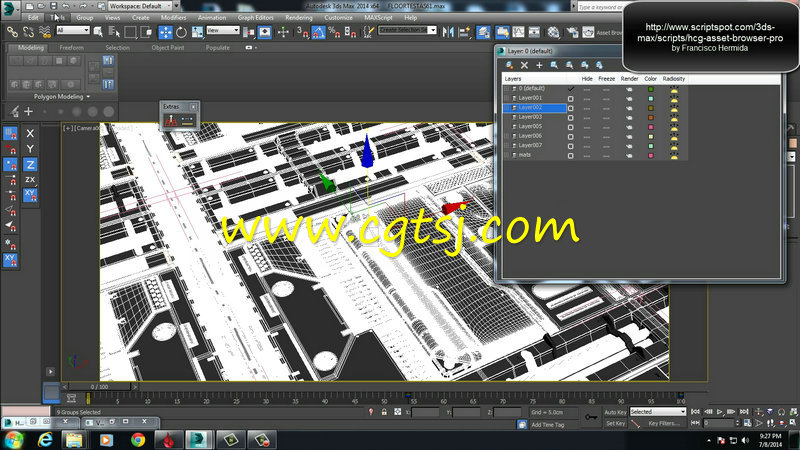The height and width of the screenshot is (450, 800).
Task: Switch to the Object Paint ribbon tab
Action: tap(168, 47)
